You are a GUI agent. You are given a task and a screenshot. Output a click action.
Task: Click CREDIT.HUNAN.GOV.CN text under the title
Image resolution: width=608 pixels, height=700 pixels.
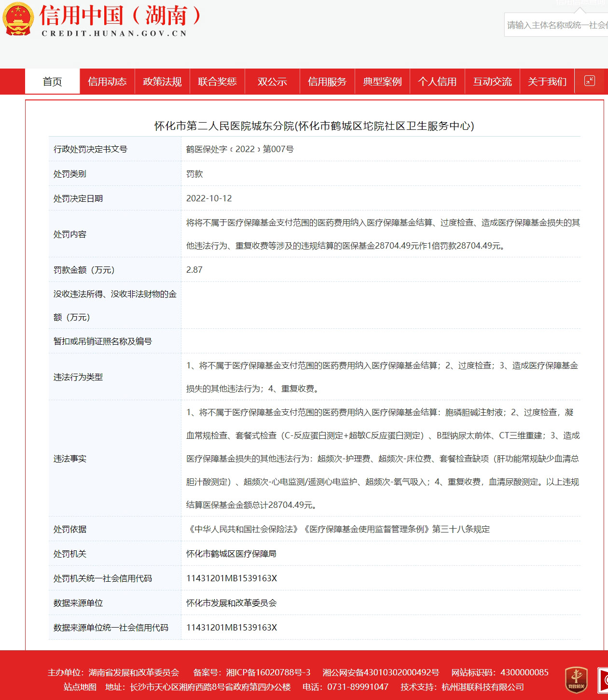click(x=114, y=33)
